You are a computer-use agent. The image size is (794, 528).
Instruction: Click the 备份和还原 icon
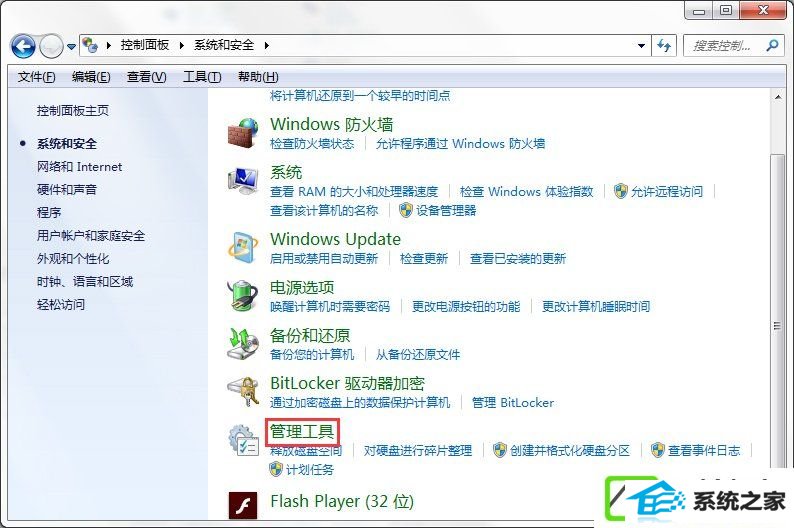pyautogui.click(x=244, y=344)
